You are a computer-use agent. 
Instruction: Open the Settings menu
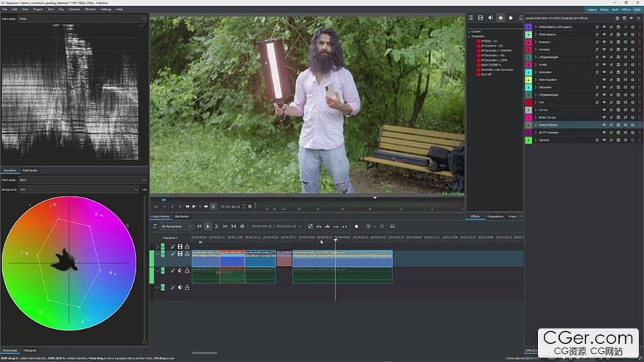tap(106, 9)
